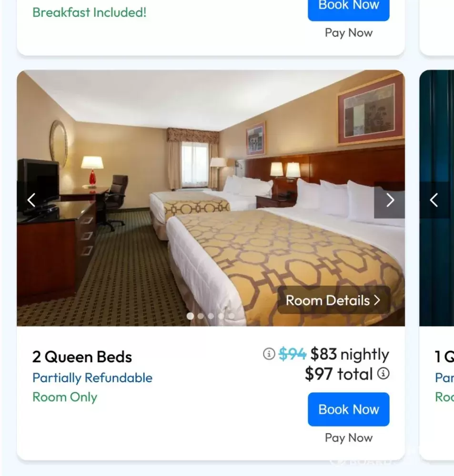Click the left arrow on the adjacent dark room card
This screenshot has width=454, height=476.
click(x=434, y=200)
